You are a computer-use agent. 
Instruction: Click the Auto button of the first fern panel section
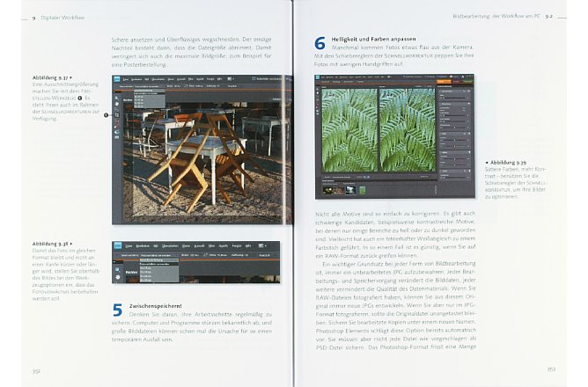(465, 91)
